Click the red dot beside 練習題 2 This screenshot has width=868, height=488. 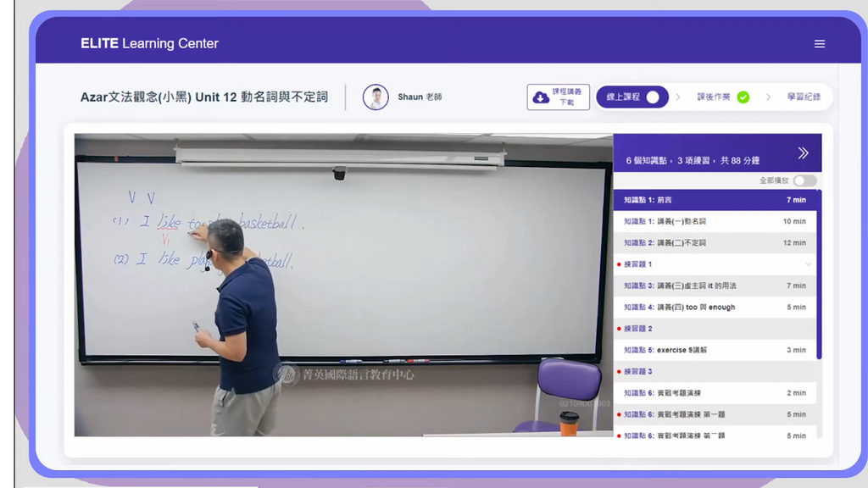620,329
